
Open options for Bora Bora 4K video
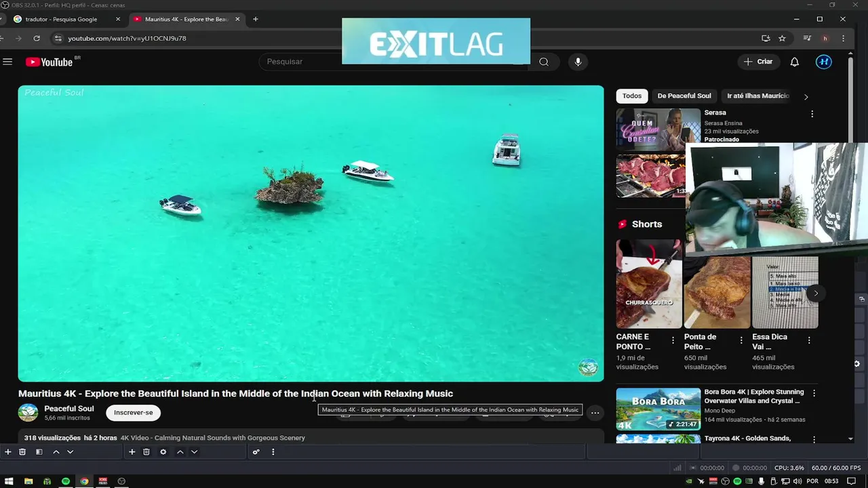814,393
